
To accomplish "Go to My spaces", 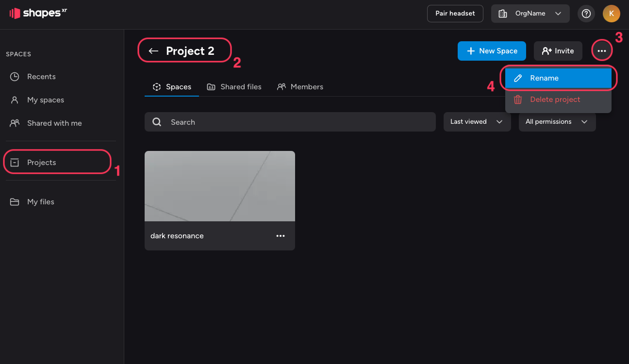I will (x=45, y=100).
